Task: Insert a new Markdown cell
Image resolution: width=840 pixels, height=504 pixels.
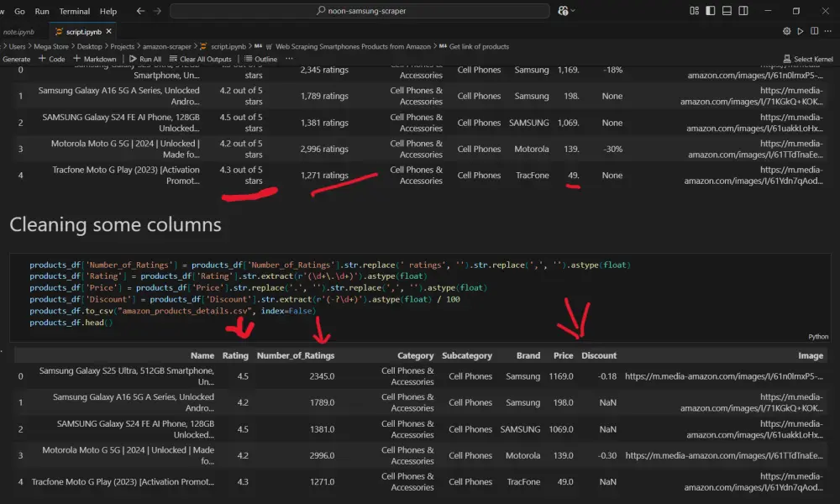Action: (95, 60)
